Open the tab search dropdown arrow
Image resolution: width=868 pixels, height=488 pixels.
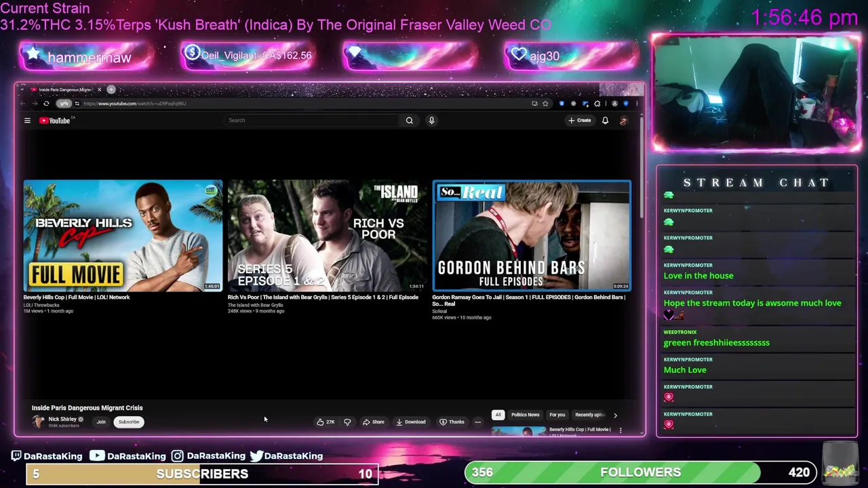pyautogui.click(x=22, y=89)
